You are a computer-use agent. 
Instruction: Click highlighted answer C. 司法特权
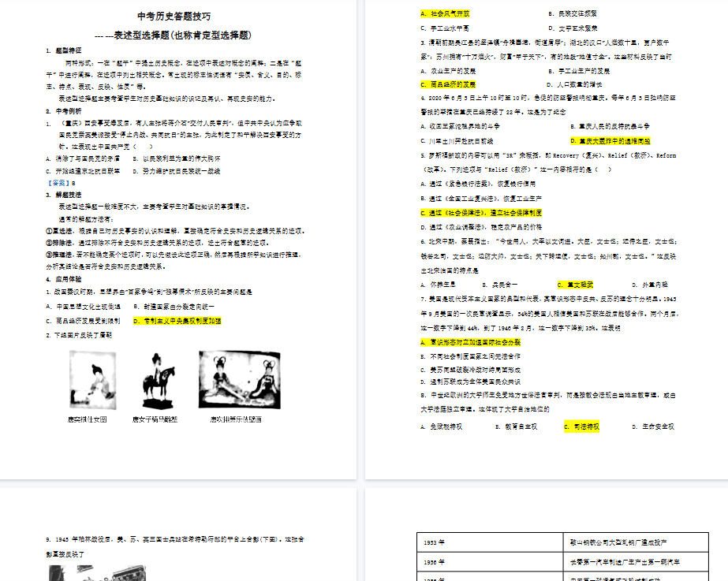[582, 427]
